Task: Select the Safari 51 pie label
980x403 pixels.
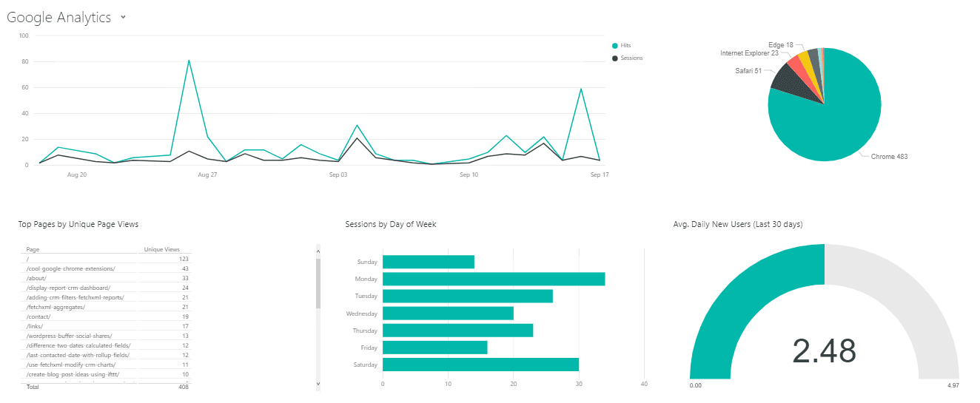Action: [x=748, y=71]
